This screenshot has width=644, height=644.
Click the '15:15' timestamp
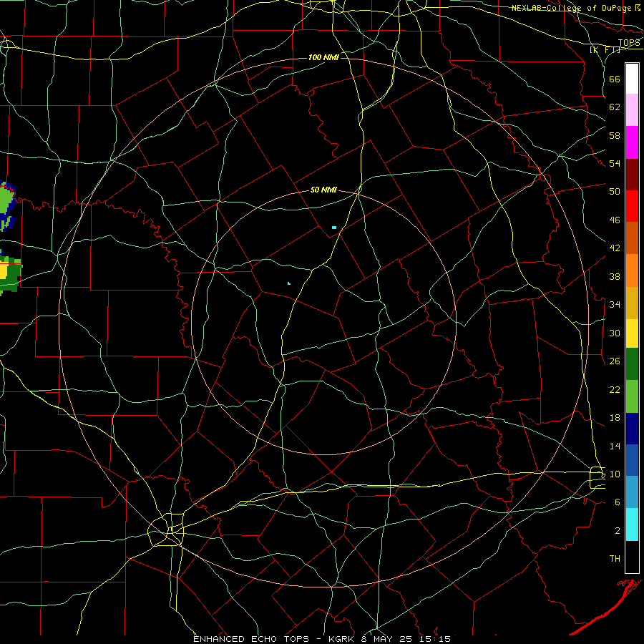[x=434, y=639]
